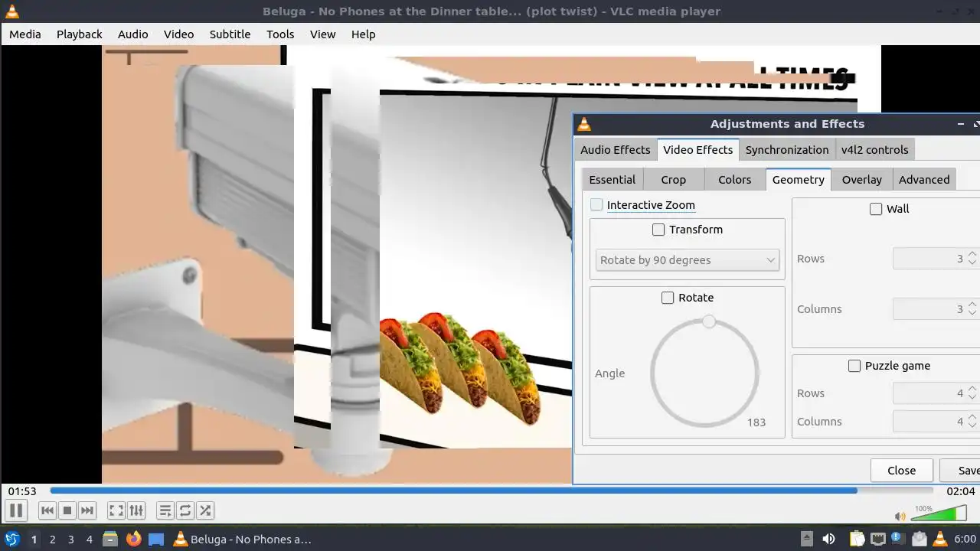Enable the Transform checkbox
The width and height of the screenshot is (980, 551).
[x=658, y=230]
